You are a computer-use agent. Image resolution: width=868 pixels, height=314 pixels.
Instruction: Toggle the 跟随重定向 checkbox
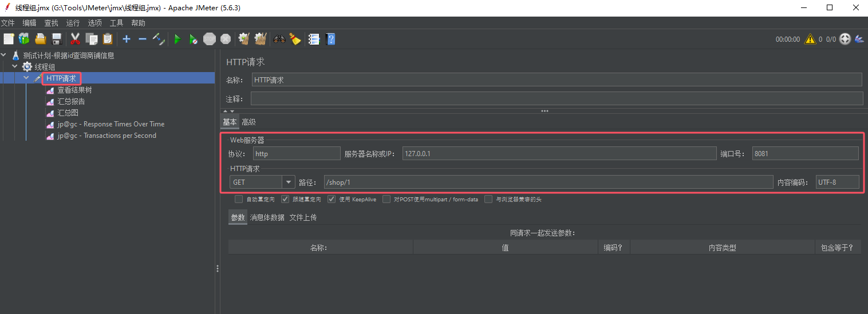coord(285,199)
